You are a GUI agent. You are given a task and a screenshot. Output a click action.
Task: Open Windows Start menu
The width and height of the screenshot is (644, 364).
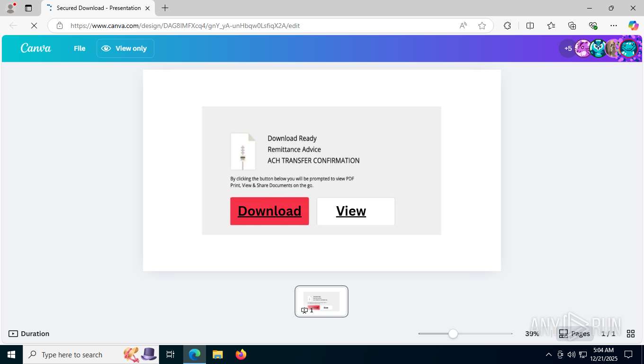pos(11,355)
